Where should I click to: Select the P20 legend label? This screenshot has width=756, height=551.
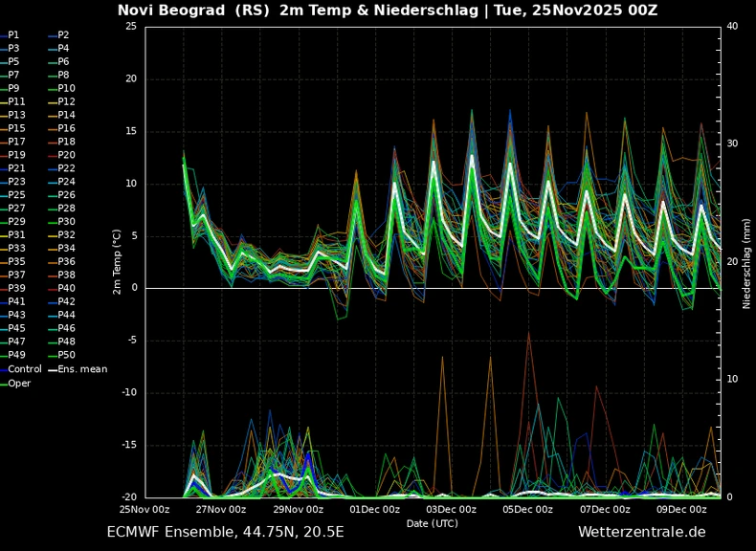[x=61, y=155]
